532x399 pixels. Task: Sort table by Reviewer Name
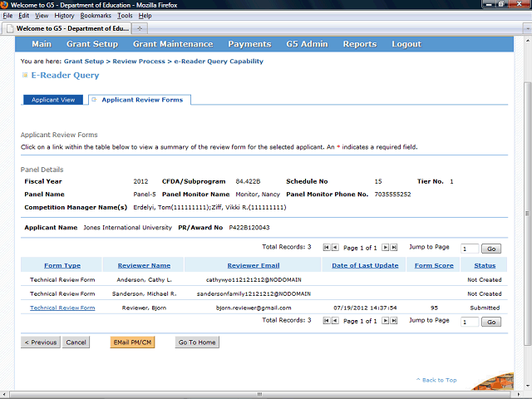coord(144,266)
